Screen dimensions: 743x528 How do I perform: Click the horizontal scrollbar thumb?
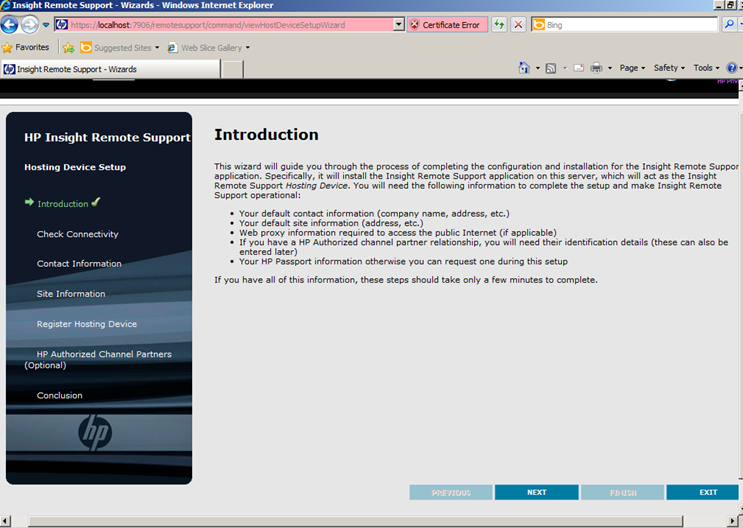point(355,521)
